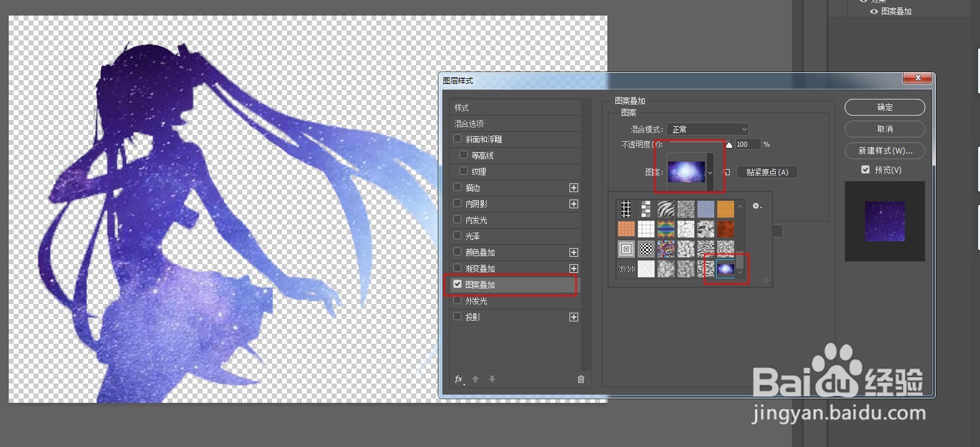
Task: Pick the concentric squares pattern swatch
Action: [626, 249]
